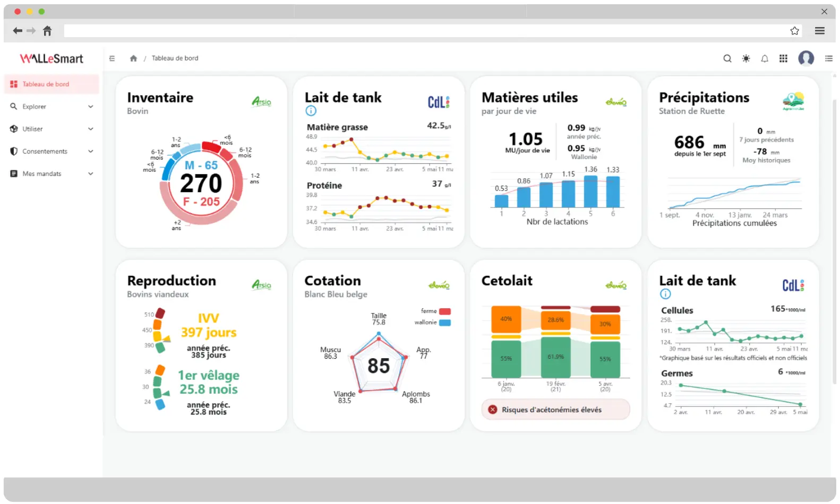Open Mes mandats in the sidebar
840x504 pixels.
(42, 173)
